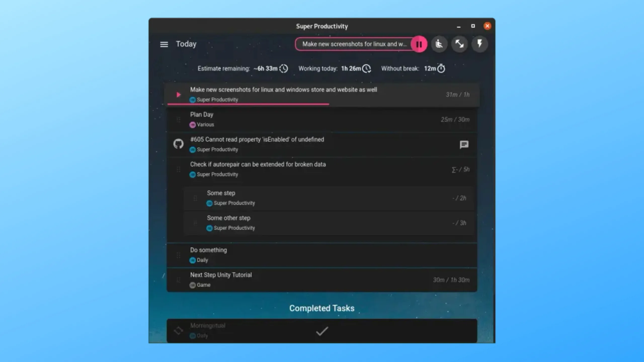Select the Plan Day task title

tap(202, 115)
